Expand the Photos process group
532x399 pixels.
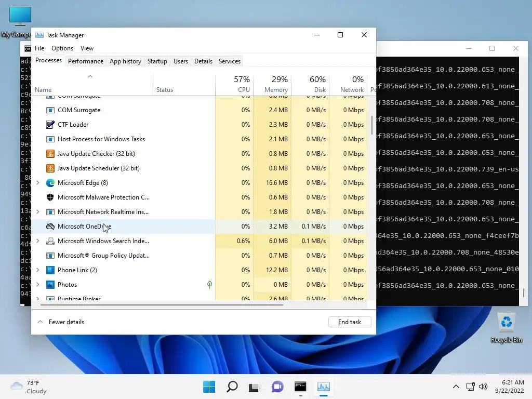37,285
